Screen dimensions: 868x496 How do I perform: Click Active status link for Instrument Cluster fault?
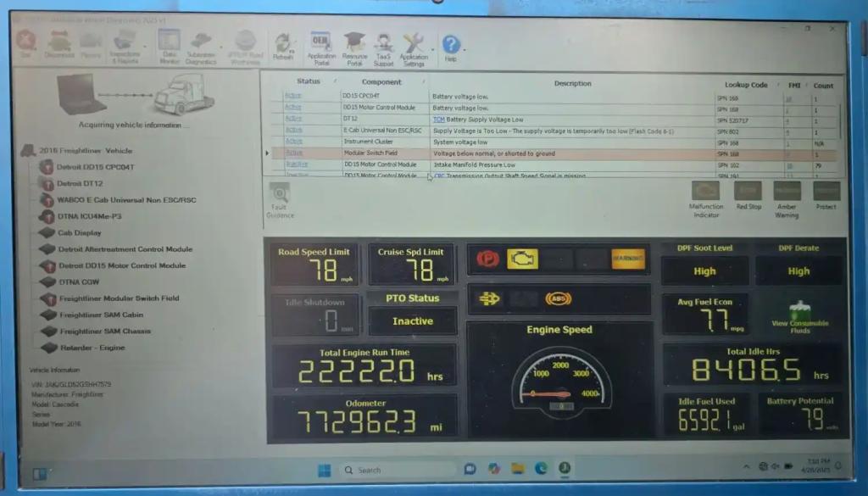pos(293,142)
